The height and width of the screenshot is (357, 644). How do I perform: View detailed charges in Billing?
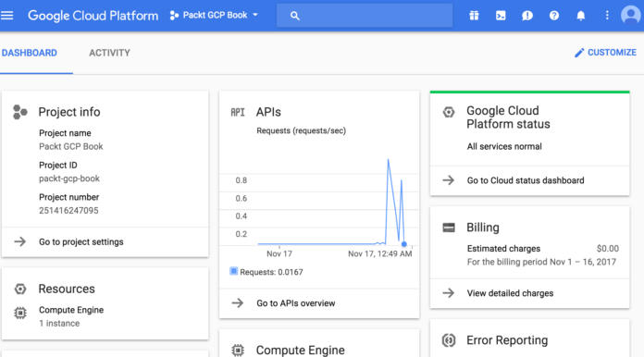point(530,293)
